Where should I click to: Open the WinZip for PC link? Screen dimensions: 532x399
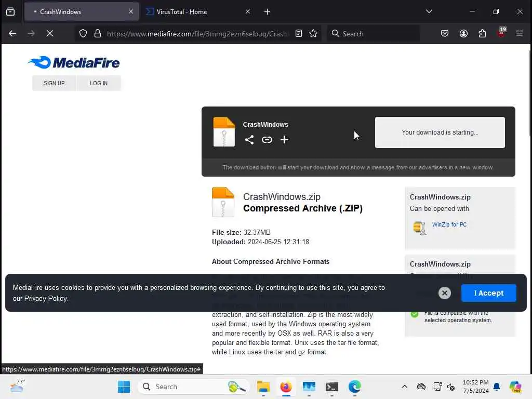point(449,224)
